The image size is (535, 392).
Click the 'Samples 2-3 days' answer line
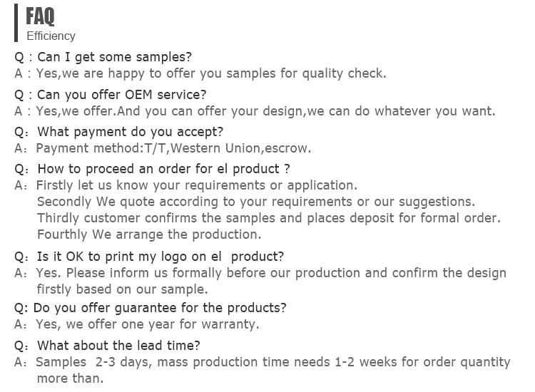[x=263, y=362]
